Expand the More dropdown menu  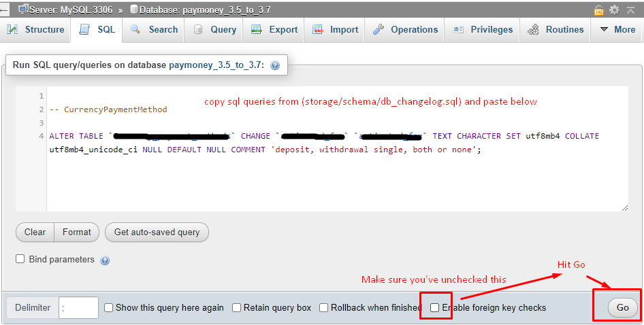[x=617, y=30]
